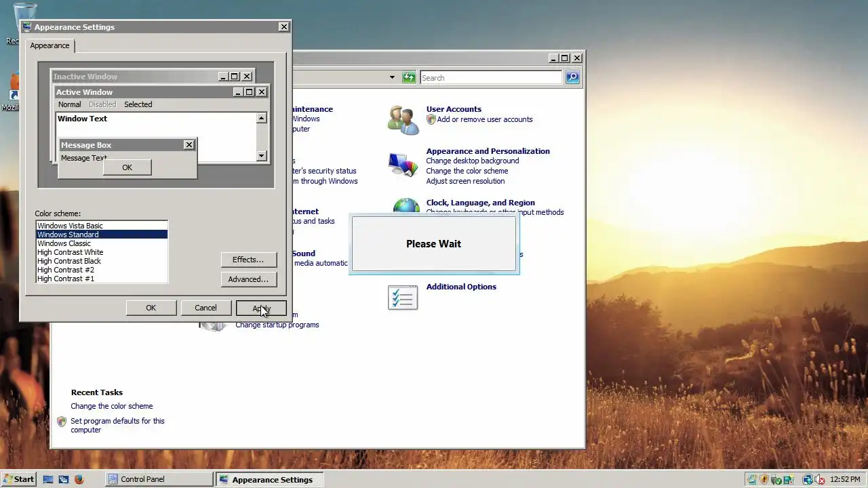Click the Normal menu item in preview
The image size is (868, 488).
tap(69, 104)
